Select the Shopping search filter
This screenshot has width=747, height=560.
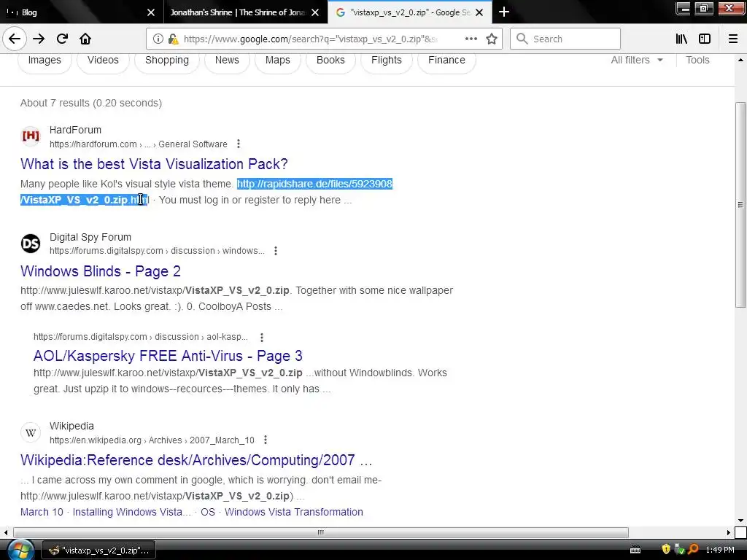click(167, 61)
